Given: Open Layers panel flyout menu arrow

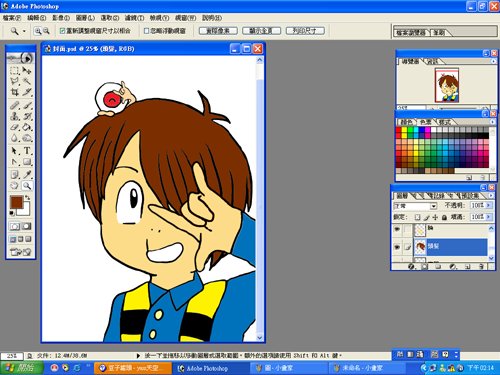Looking at the screenshot, I should (491, 196).
